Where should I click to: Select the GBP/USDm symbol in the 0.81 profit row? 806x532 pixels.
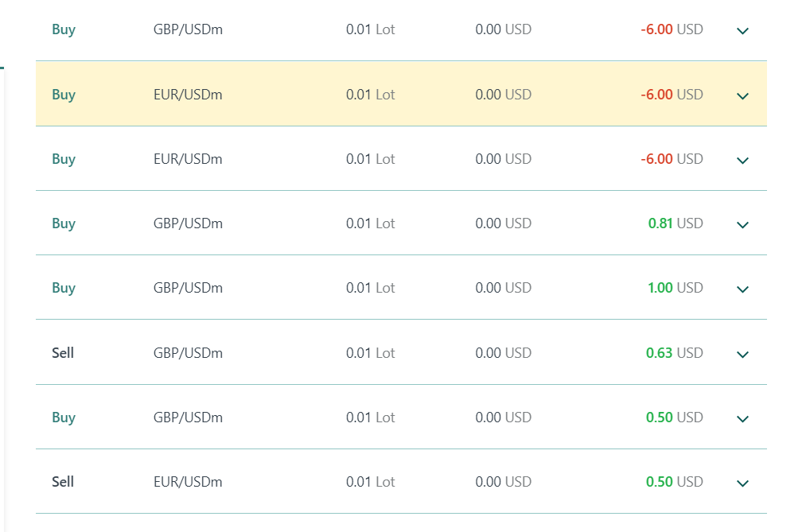tap(188, 223)
